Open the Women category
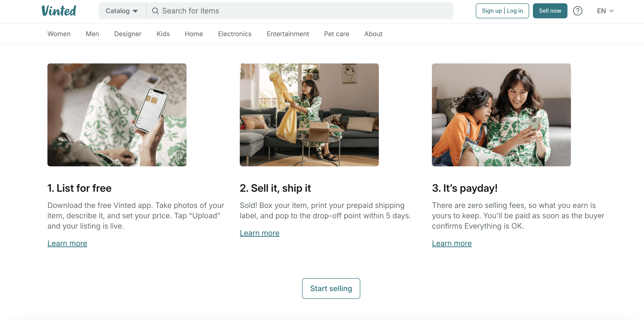Viewport: 644px width, 320px height. [x=59, y=34]
